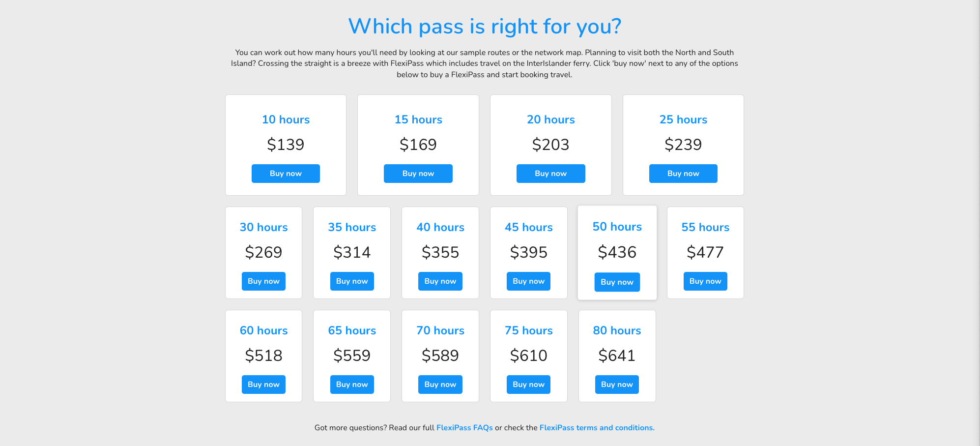Buy the 60 hours pass for $518

click(x=263, y=385)
